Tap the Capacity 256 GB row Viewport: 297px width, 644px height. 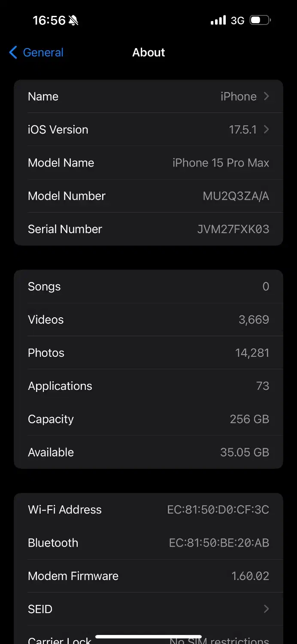148,419
